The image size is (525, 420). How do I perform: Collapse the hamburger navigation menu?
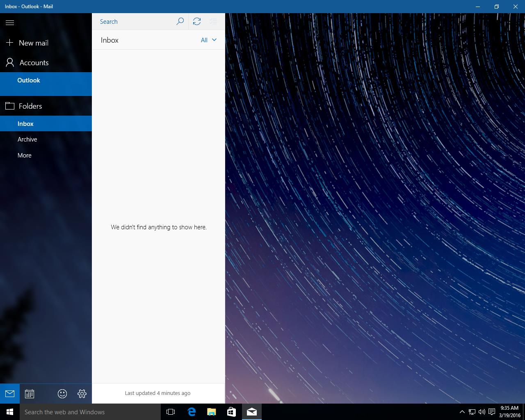10,23
